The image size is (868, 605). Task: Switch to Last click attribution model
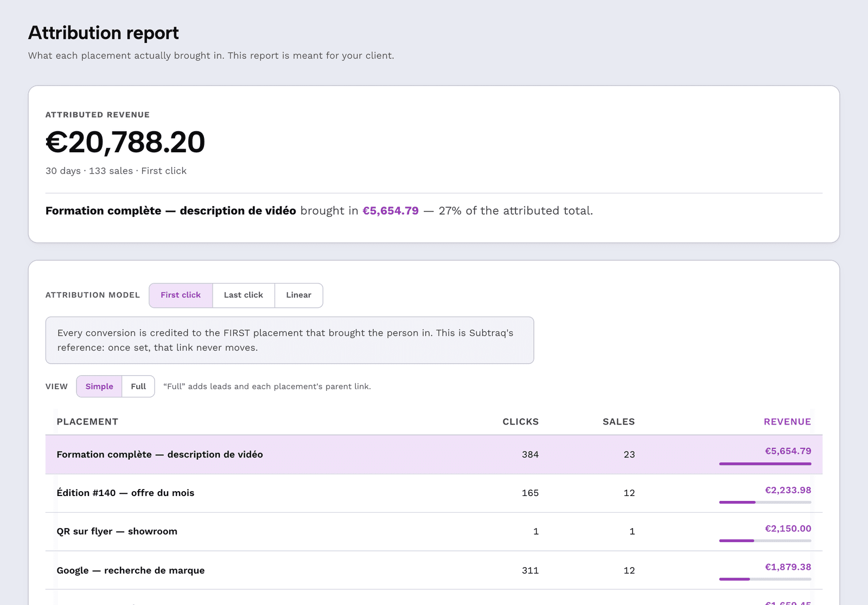tap(244, 295)
